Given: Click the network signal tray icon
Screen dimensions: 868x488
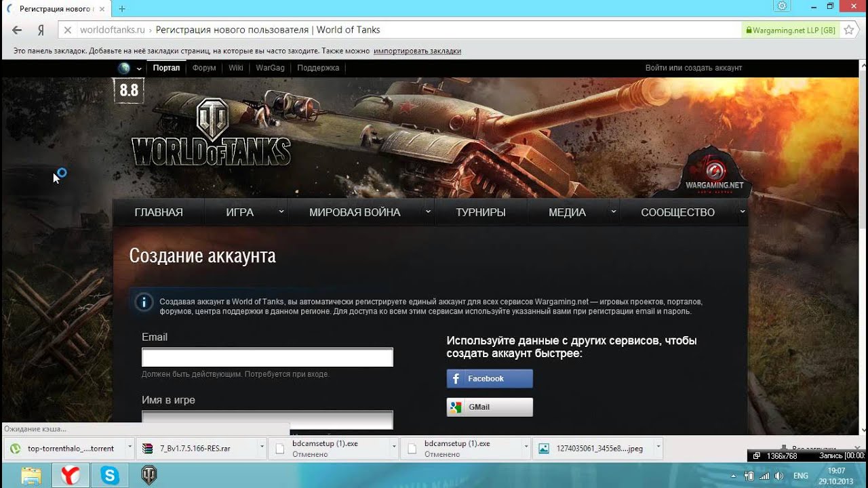Looking at the screenshot, I should pos(765,476).
